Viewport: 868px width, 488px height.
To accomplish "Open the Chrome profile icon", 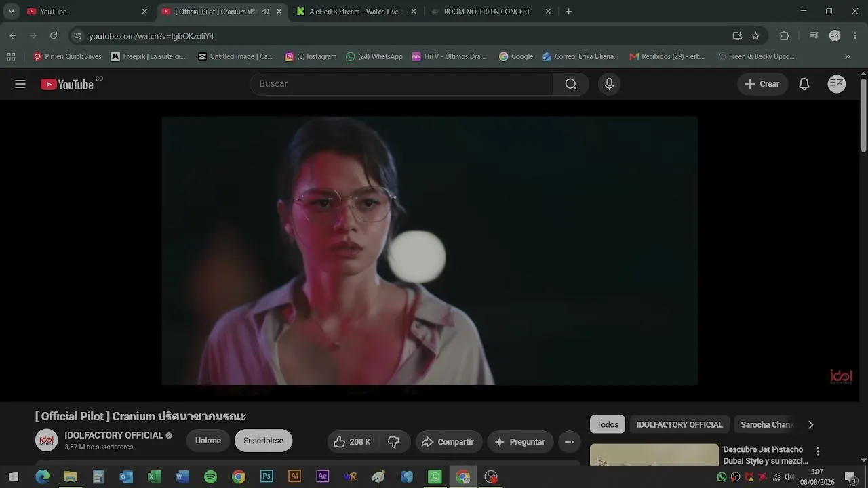I will 835,36.
